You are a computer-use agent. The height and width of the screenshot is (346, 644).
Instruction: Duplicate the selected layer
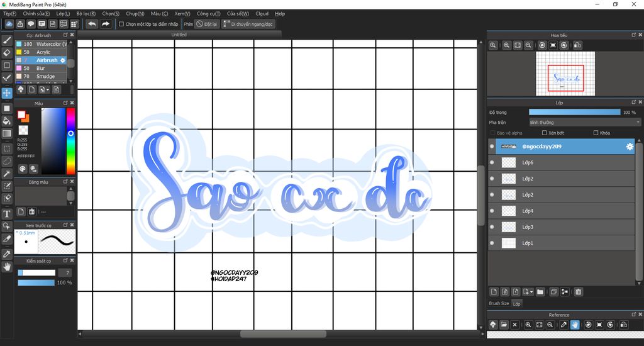pos(553,292)
